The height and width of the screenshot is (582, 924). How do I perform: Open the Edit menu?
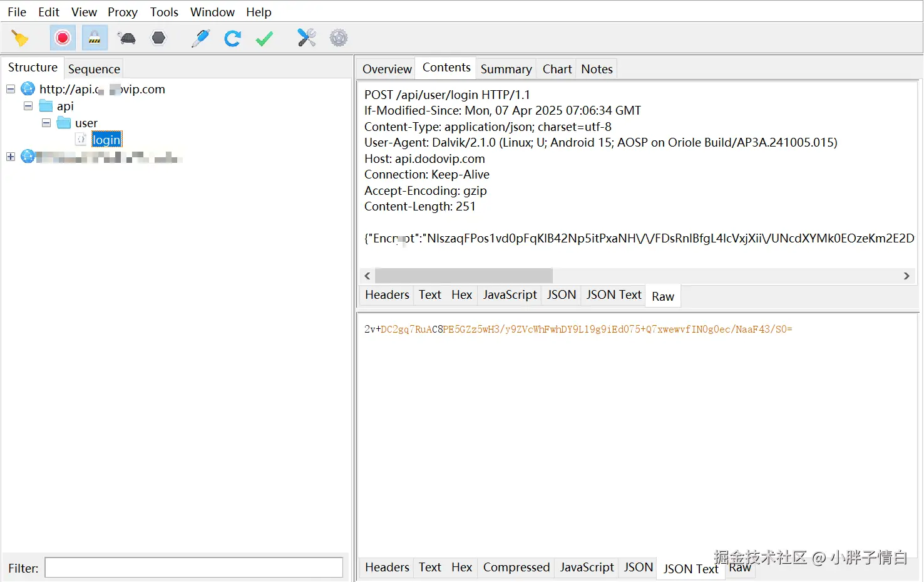pos(49,12)
